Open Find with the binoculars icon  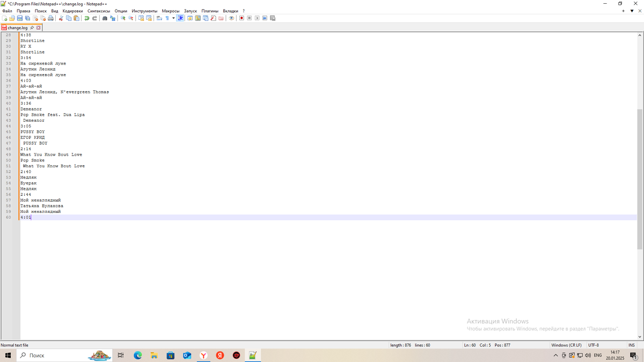pos(105,18)
